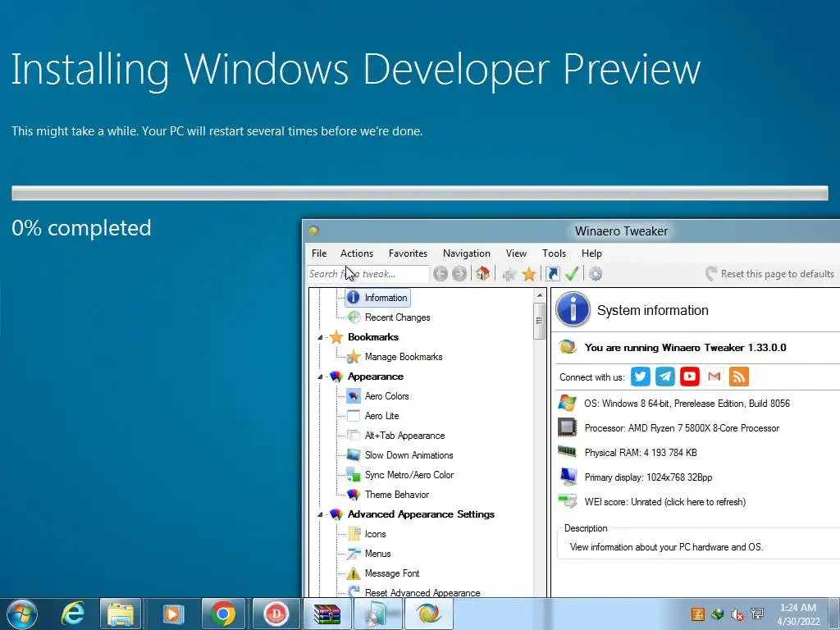Click the Primary display 1024x768 text

pyautogui.click(x=648, y=477)
